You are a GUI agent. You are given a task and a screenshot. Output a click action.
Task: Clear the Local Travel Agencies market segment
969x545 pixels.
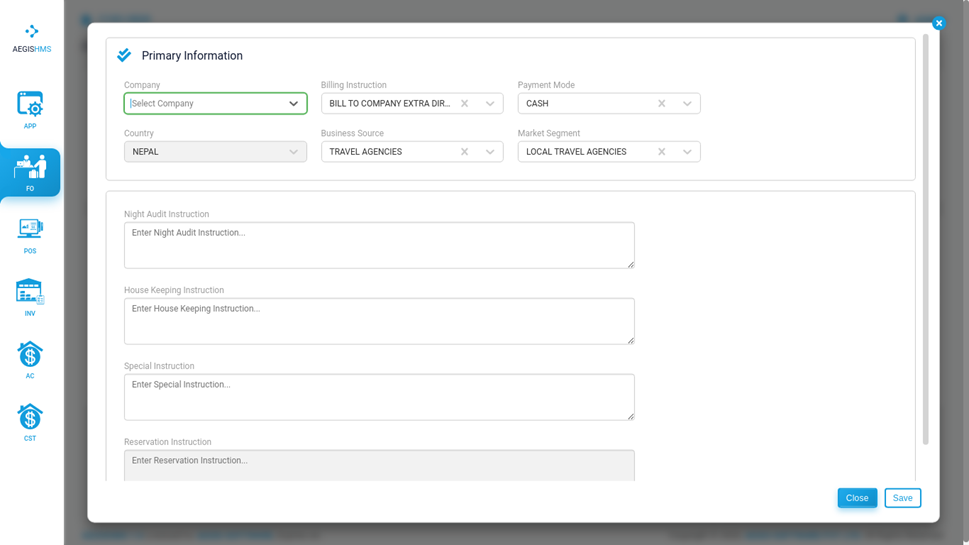pyautogui.click(x=661, y=151)
